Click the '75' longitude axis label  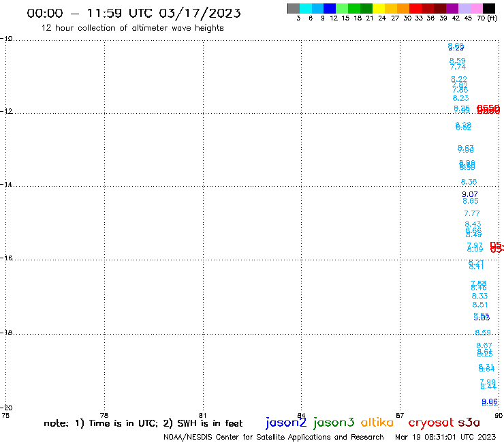point(5,415)
